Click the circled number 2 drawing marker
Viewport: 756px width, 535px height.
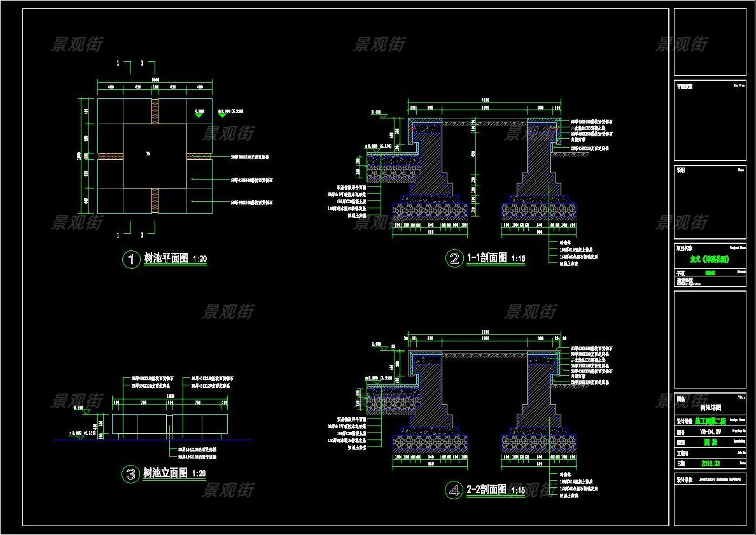(454, 259)
